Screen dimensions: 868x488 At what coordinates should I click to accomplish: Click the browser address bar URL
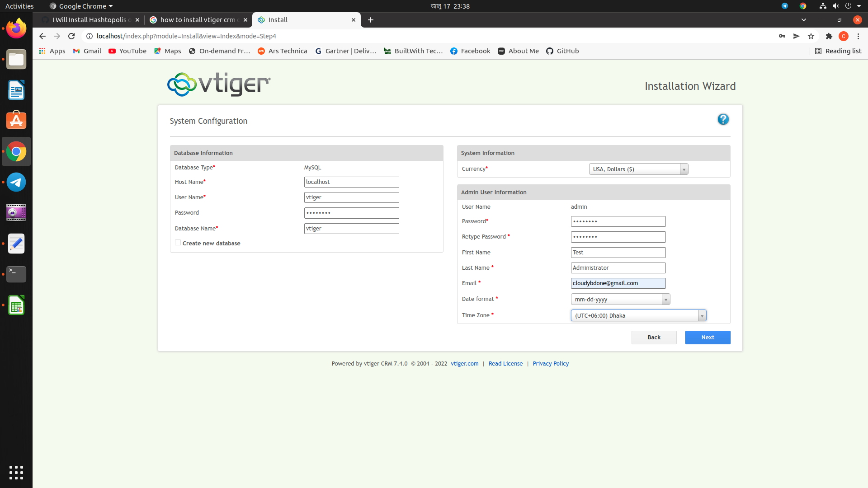[186, 36]
